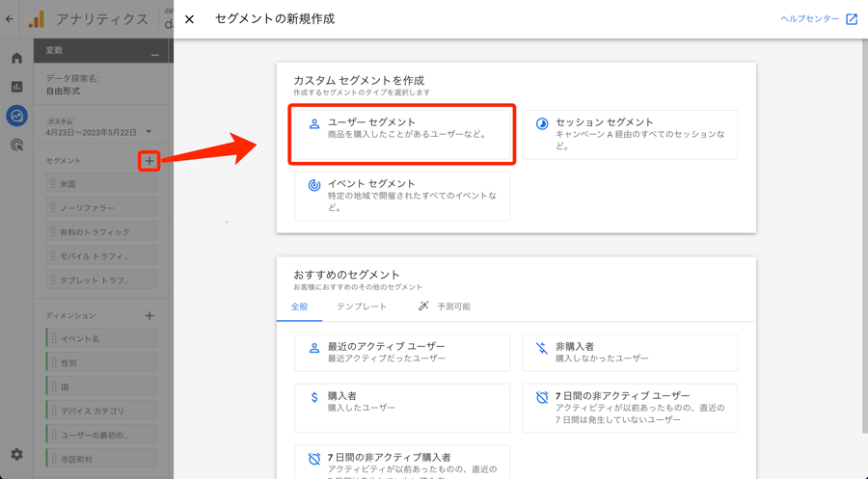Open the 予測可能 tab
Image resolution: width=868 pixels, height=479 pixels.
point(445,306)
